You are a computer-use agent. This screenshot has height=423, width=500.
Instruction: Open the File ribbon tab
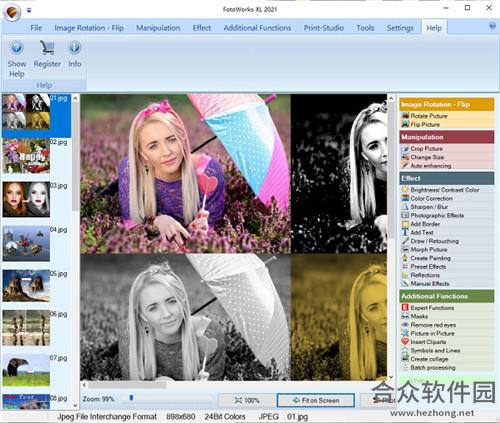36,28
